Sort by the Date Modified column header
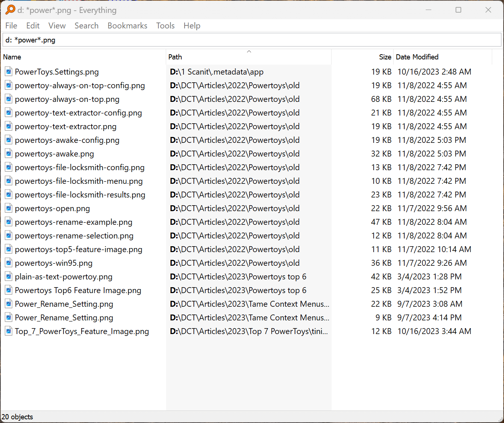 tap(443, 57)
